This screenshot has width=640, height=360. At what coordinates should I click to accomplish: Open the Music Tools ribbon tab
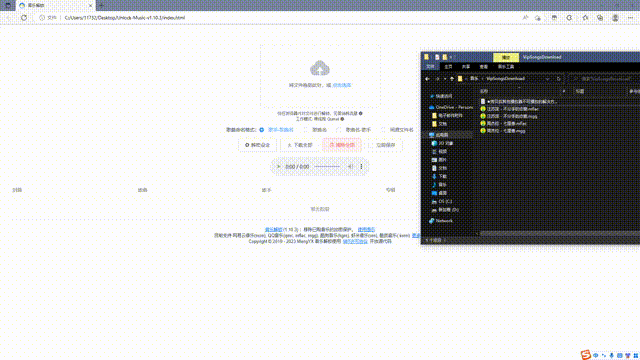click(506, 67)
